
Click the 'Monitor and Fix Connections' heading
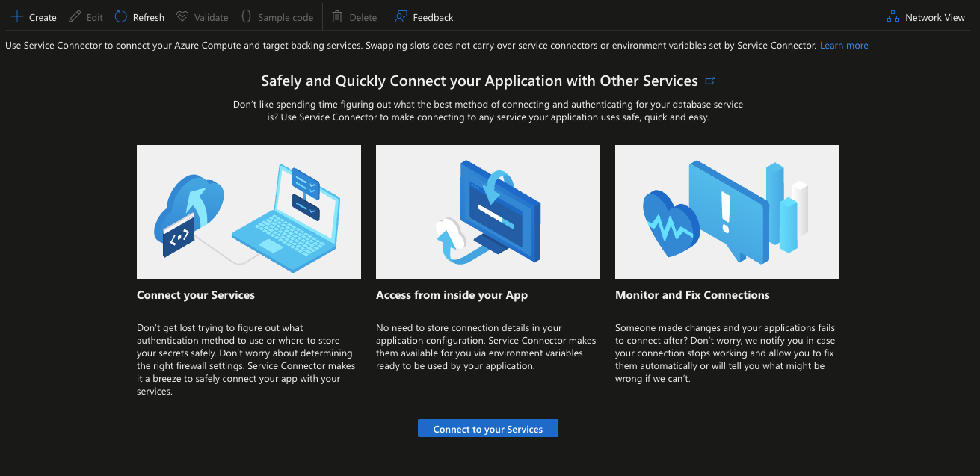tap(692, 295)
